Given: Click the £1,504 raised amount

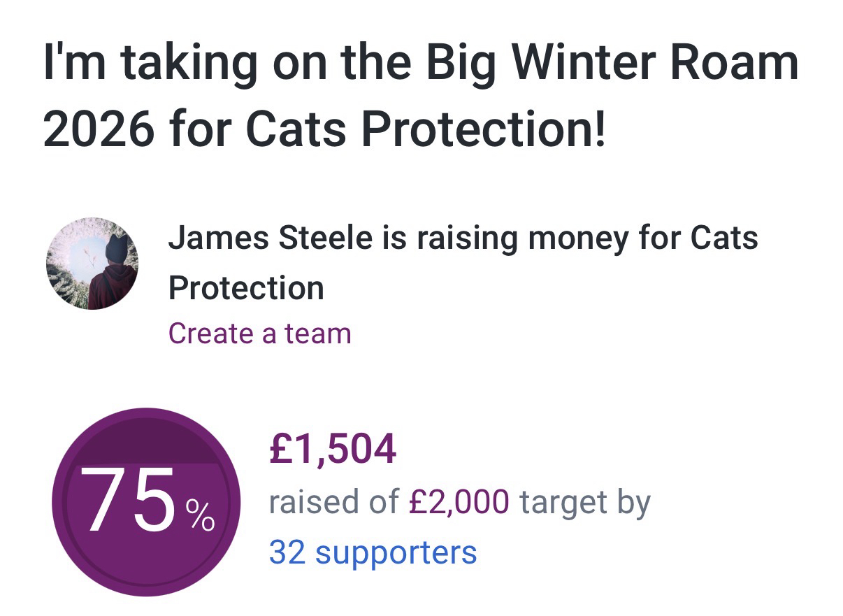Looking at the screenshot, I should click(x=332, y=449).
